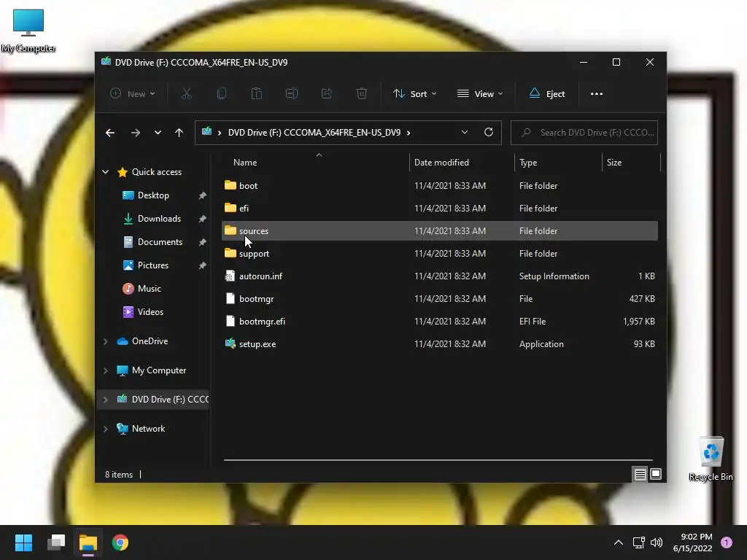Collapse the Quick access tree node
Viewport: 747px width, 560px height.
coord(105,172)
